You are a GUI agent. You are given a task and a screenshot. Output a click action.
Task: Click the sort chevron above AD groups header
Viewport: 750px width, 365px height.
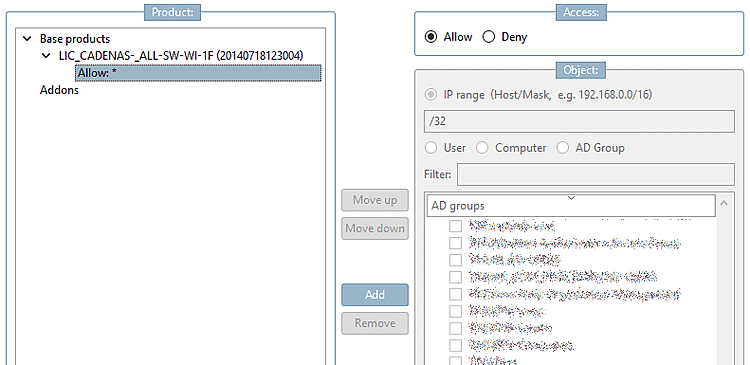click(571, 198)
